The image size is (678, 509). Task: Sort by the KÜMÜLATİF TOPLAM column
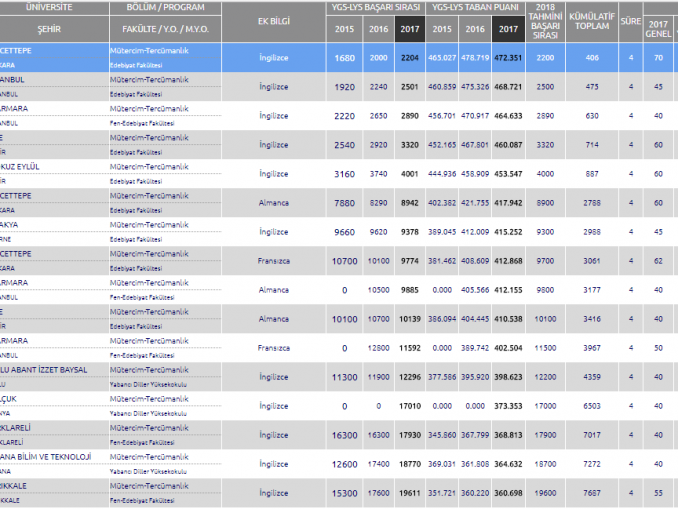[x=592, y=21]
